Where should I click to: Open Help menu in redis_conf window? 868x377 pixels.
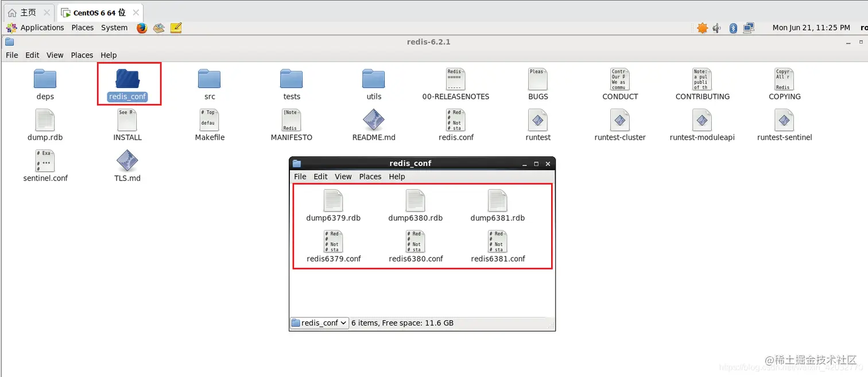click(x=397, y=176)
